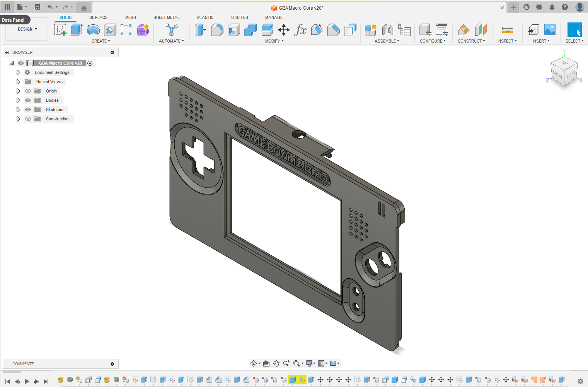Open the Display Settings icon
This screenshot has width=588, height=387.
point(309,363)
